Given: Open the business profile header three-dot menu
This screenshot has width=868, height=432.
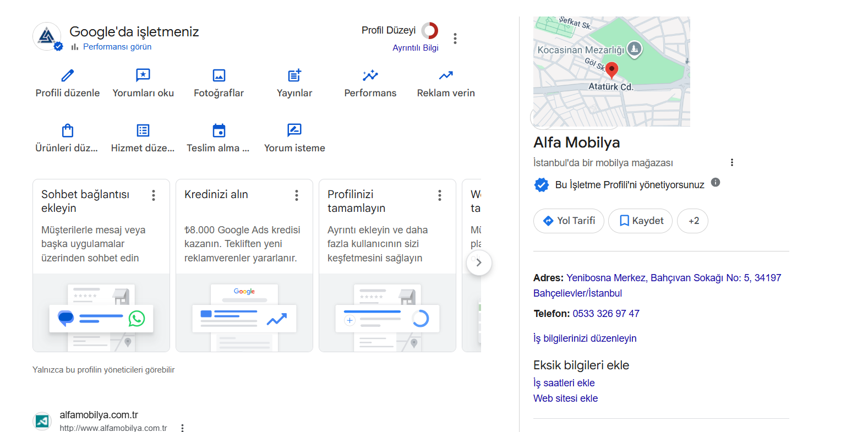Looking at the screenshot, I should pyautogui.click(x=455, y=39).
